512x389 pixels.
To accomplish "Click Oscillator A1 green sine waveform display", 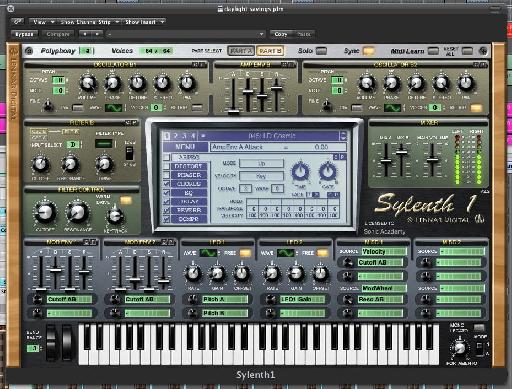I will 114,108.
